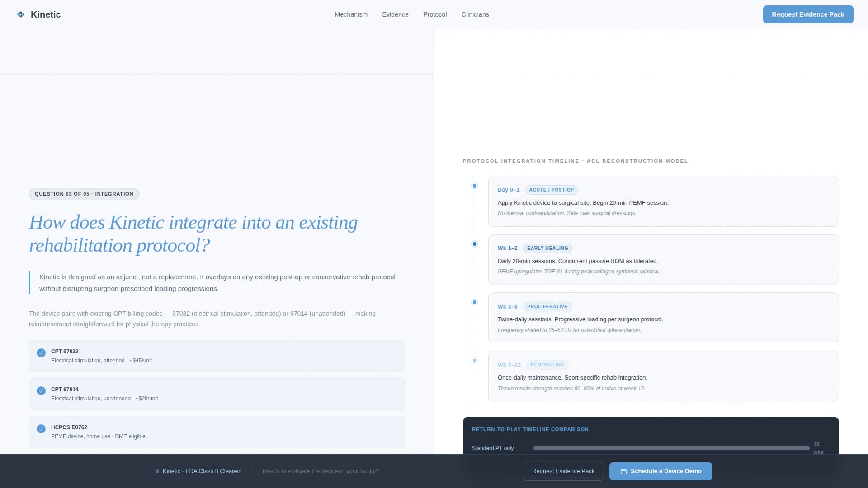Click the Kinetic · FDA Class II Cleared text
868x488 pixels.
pos(202,471)
